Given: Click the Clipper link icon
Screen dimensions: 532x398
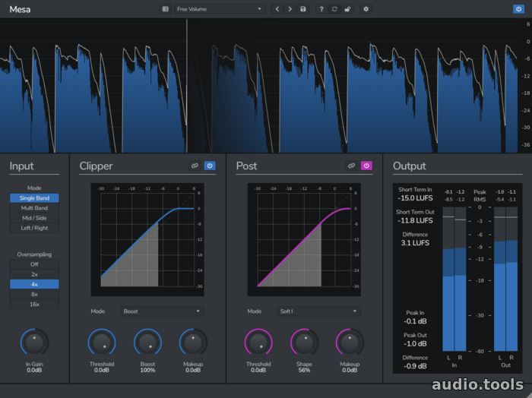Looking at the screenshot, I should click(x=195, y=165).
